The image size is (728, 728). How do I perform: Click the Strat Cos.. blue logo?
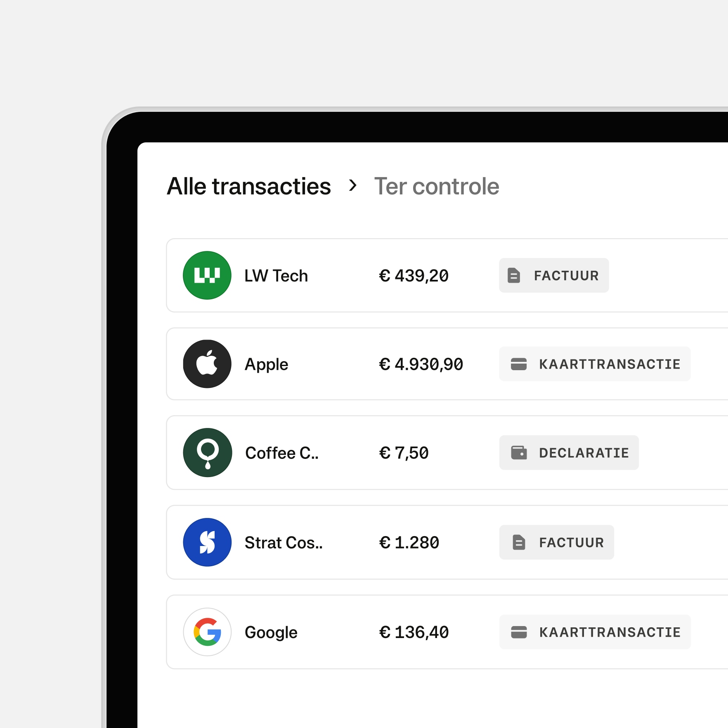207,542
